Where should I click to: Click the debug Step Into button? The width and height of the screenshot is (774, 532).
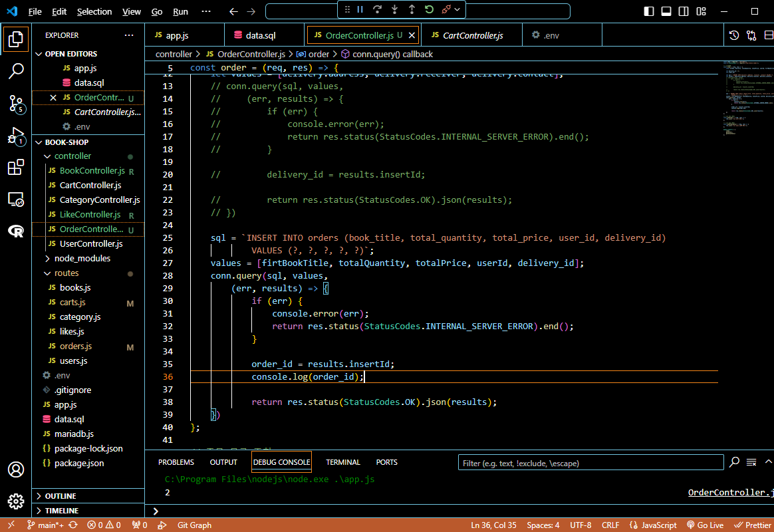tap(395, 9)
